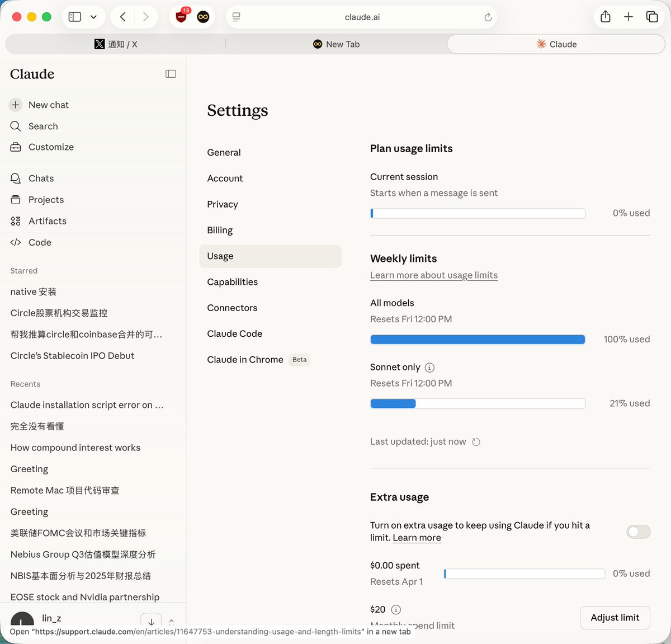Open Code in the sidebar
The width and height of the screenshot is (671, 644).
[x=31, y=242]
